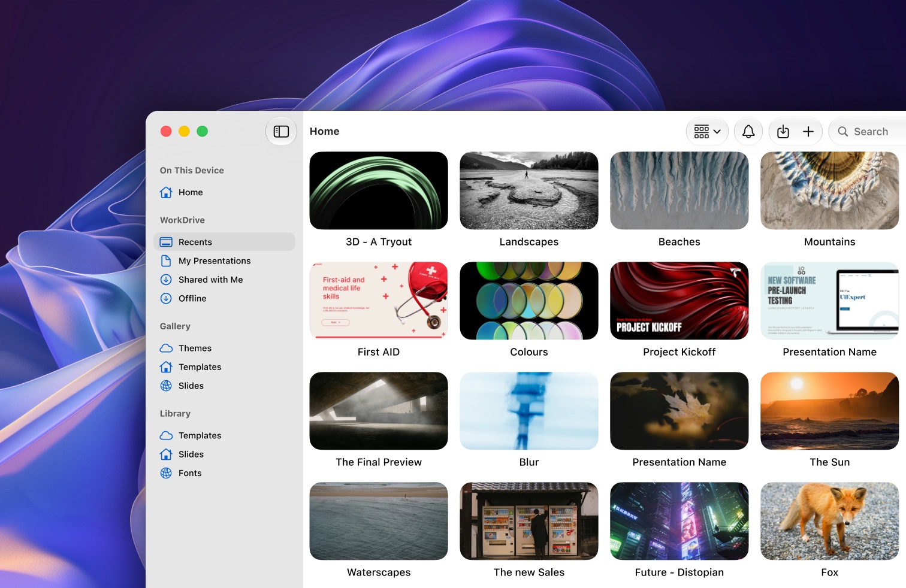Open the Waterscapes presentation thumbnail
Image resolution: width=906 pixels, height=588 pixels.
[379, 521]
